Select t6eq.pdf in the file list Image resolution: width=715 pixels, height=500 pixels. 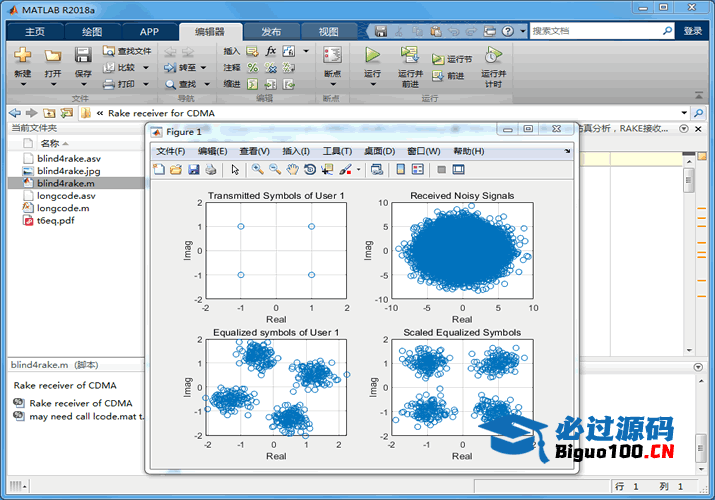click(x=56, y=221)
